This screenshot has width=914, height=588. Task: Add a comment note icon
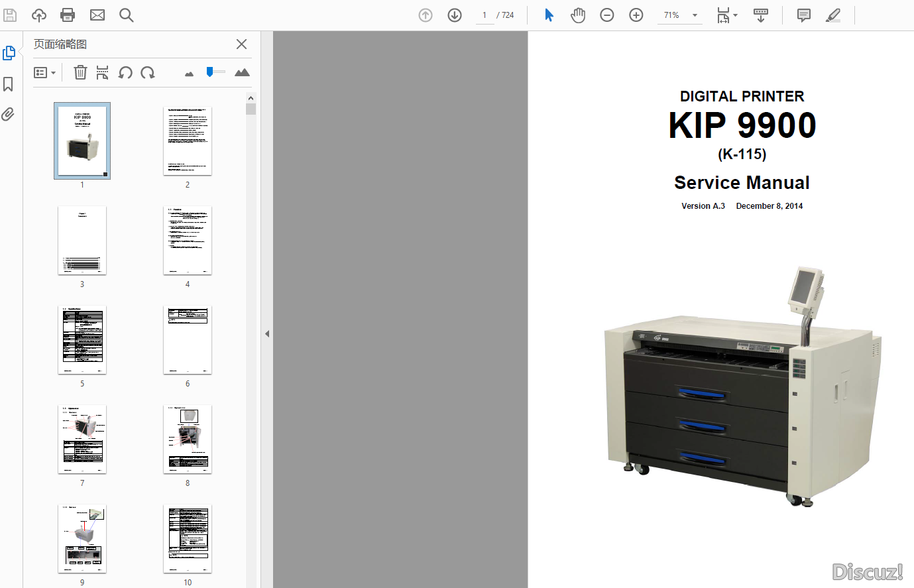[803, 15]
